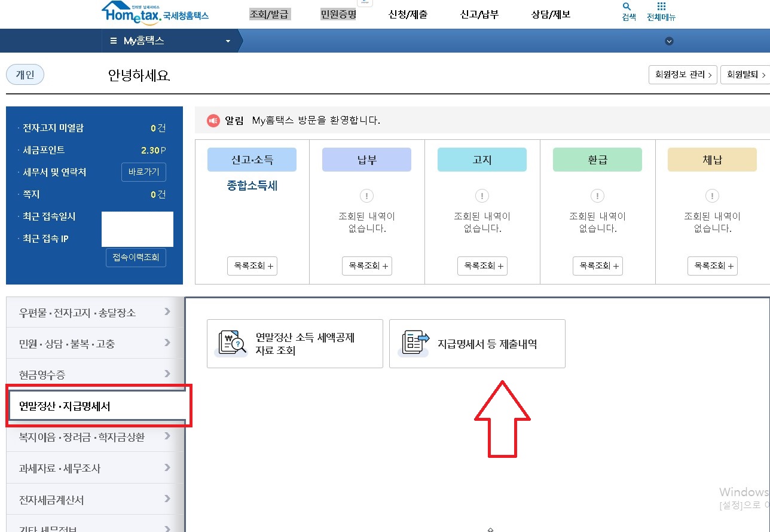This screenshot has width=770, height=532.
Task: Select the 민원증명 menu
Action: click(x=338, y=13)
